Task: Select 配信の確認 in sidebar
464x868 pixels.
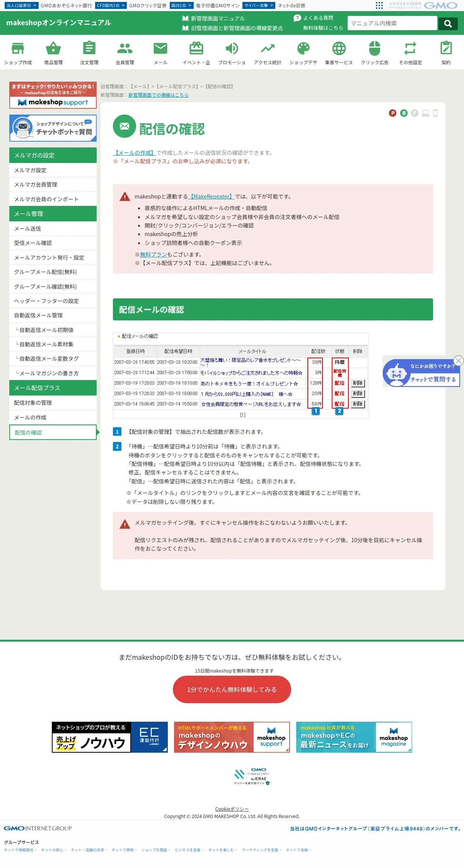Action: pos(53,433)
